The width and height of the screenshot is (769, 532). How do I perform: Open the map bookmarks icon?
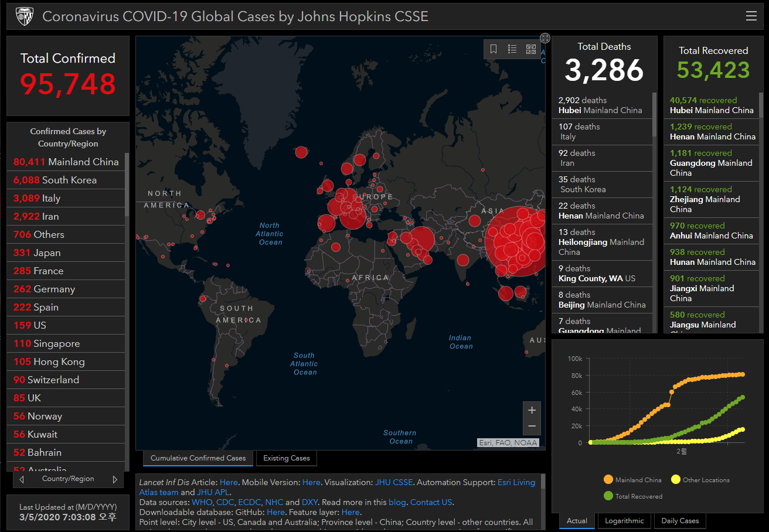[x=494, y=49]
